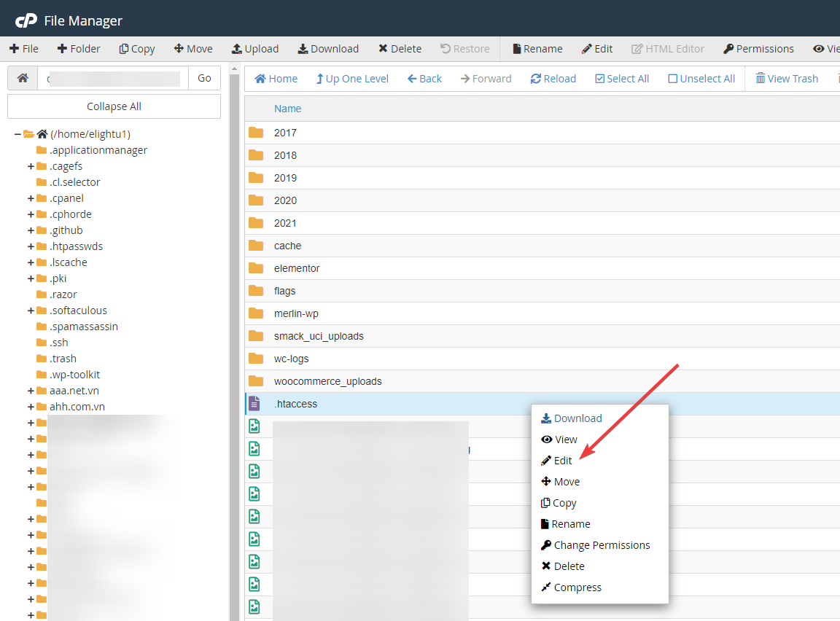The image size is (840, 621).
Task: Click Unselect All checkbox link
Action: 701,79
